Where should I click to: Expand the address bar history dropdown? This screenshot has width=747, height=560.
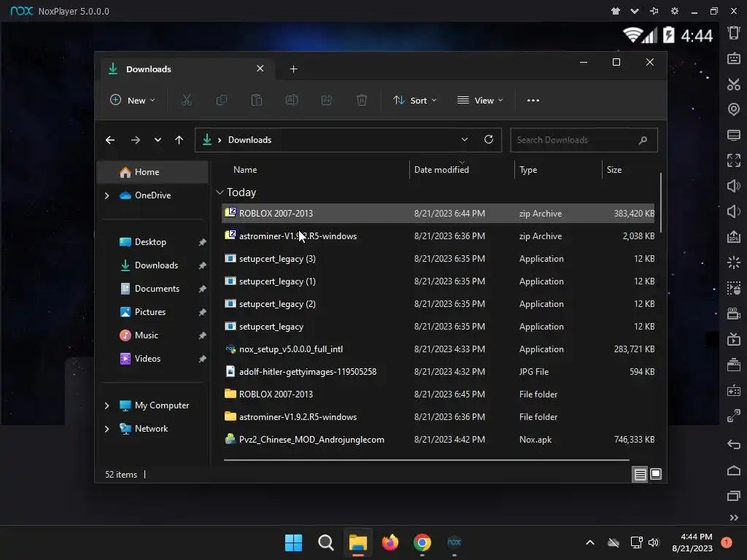[x=465, y=139]
